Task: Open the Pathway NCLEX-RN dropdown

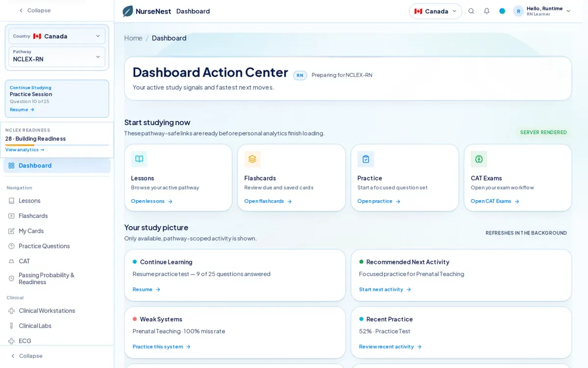Action: pos(57,57)
